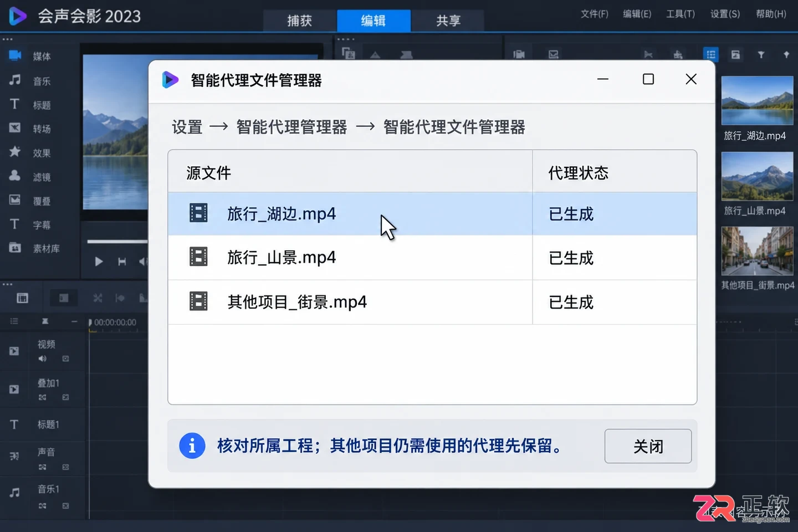The image size is (798, 532).
Task: Click the 标题1 title track icon
Action: [x=14, y=424]
